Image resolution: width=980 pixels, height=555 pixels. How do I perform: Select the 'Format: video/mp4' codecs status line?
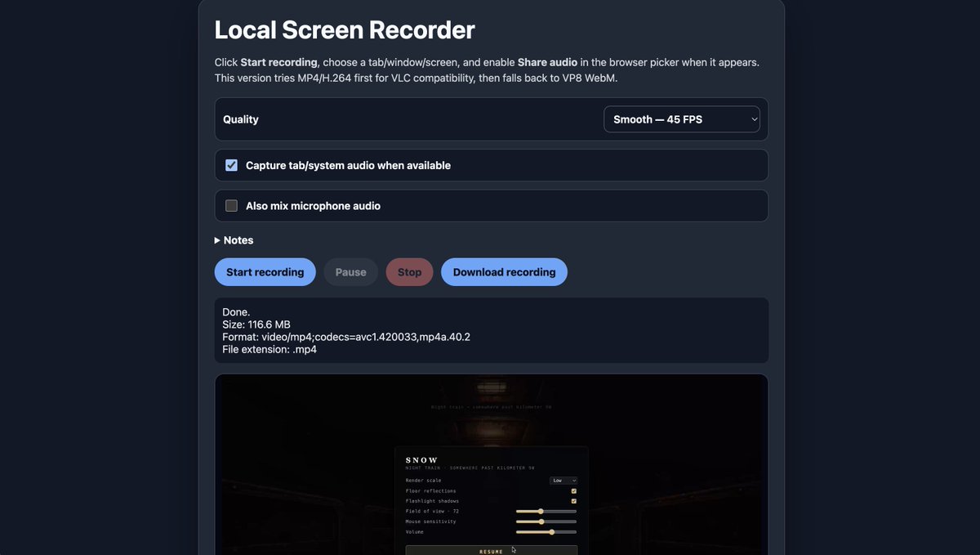[x=346, y=337]
